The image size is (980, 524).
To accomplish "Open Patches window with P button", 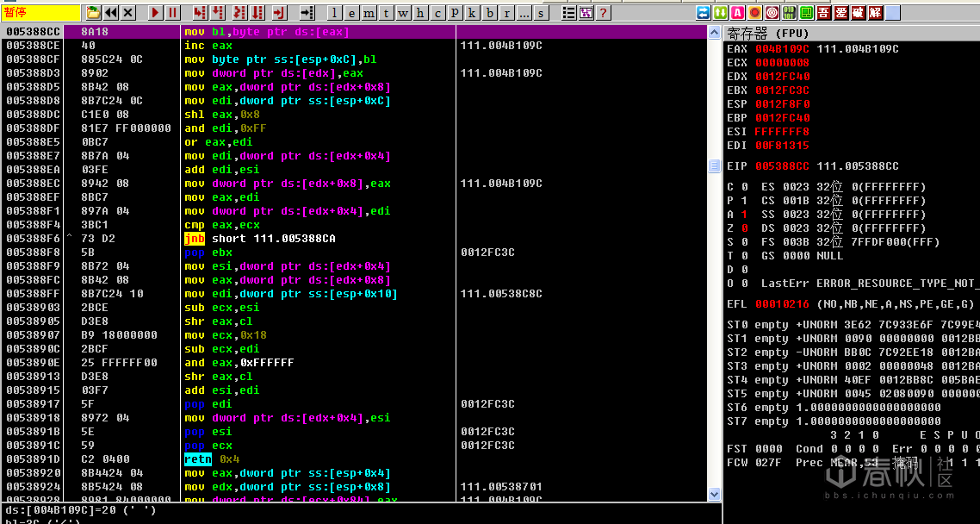I will coord(455,13).
